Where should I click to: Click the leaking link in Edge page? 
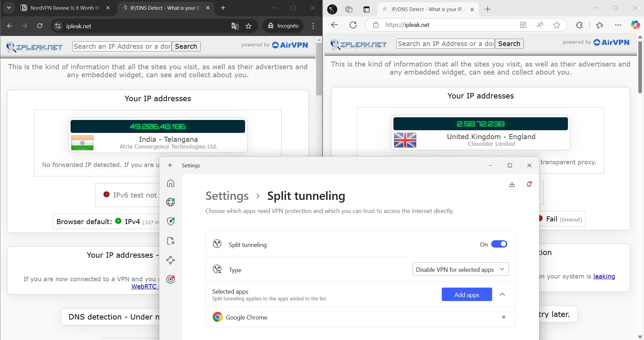[604, 276]
